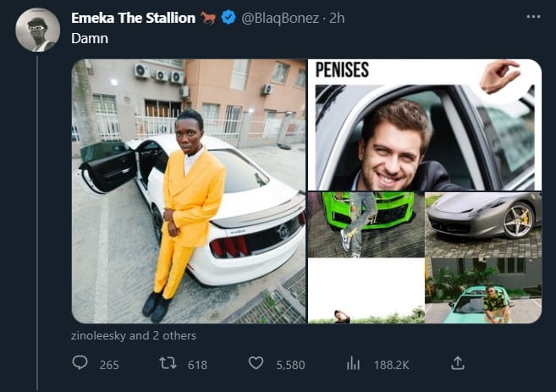The height and width of the screenshot is (392, 556).
Task: Open the 2h timestamp link
Action: [x=336, y=19]
